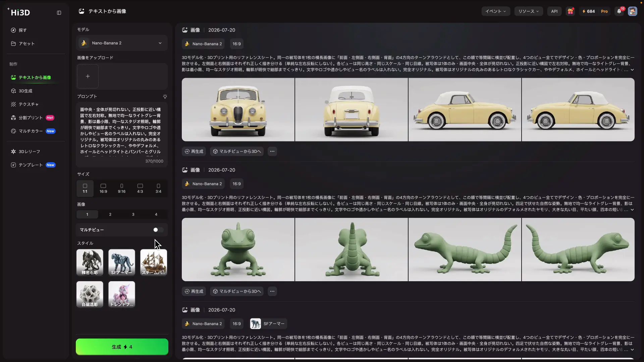
Task: Open the イベント dropdown
Action: click(496, 11)
